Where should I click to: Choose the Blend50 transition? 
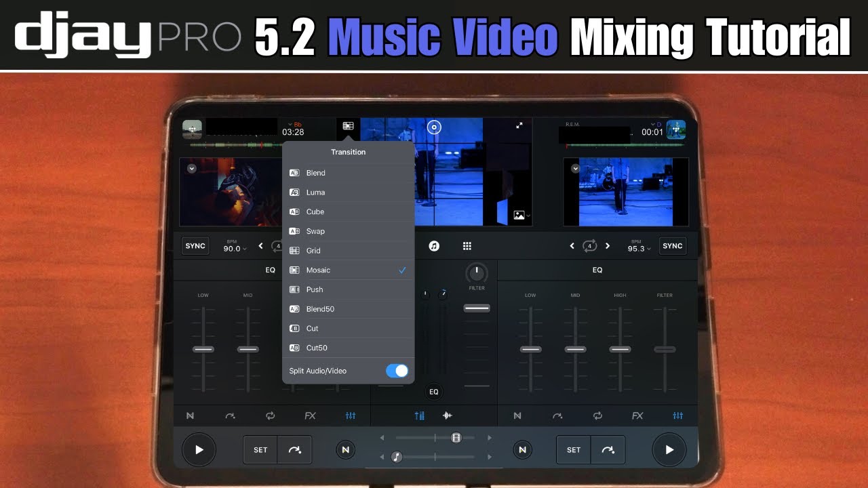pos(348,309)
